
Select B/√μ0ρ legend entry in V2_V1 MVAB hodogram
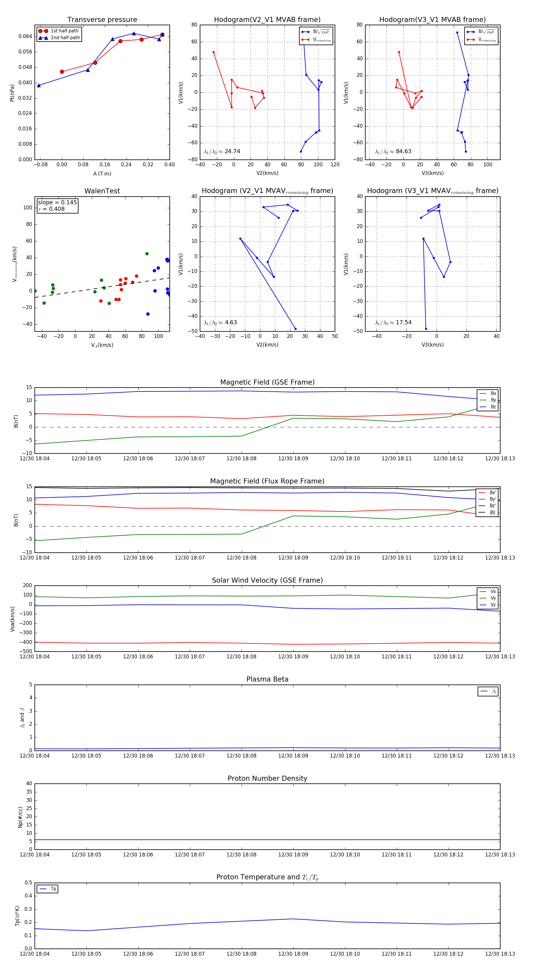pos(316,32)
